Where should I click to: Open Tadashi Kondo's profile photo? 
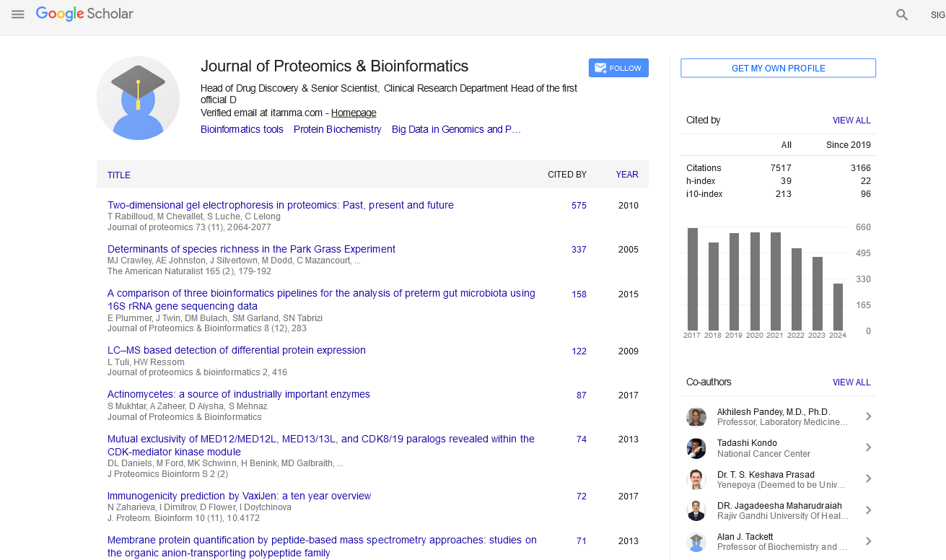pos(696,448)
